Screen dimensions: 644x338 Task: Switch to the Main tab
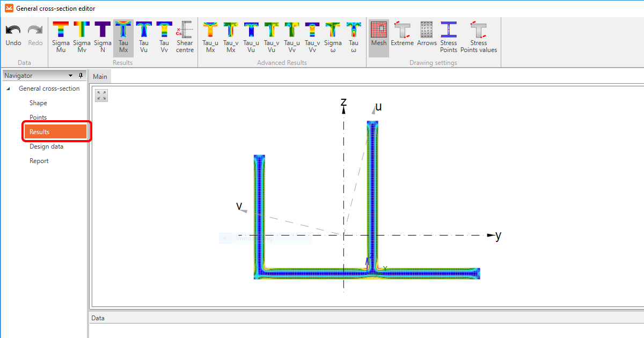[99, 76]
